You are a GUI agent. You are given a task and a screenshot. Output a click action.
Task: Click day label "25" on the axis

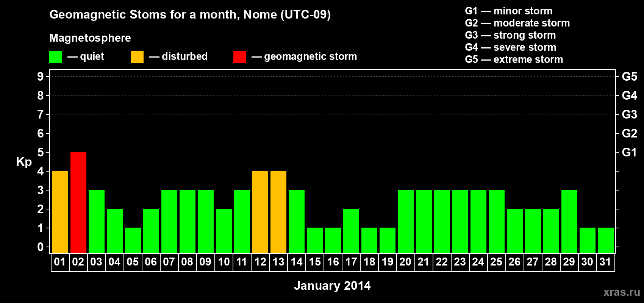click(496, 262)
